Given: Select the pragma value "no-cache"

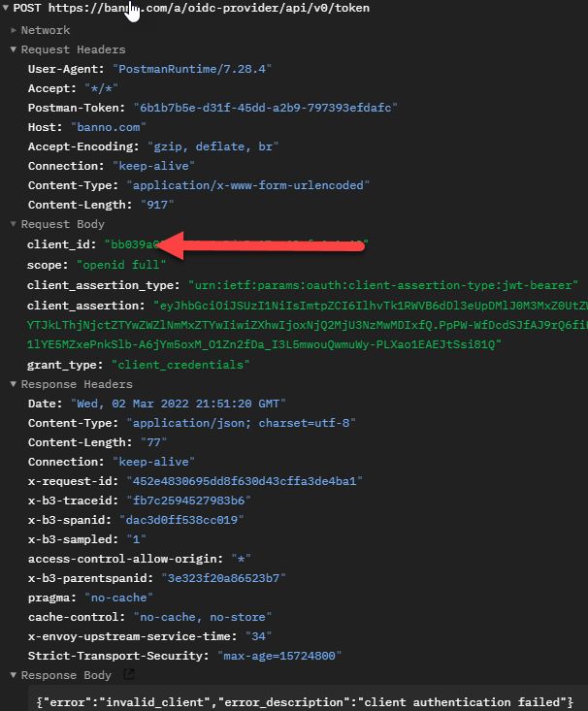Looking at the screenshot, I should (119, 598).
